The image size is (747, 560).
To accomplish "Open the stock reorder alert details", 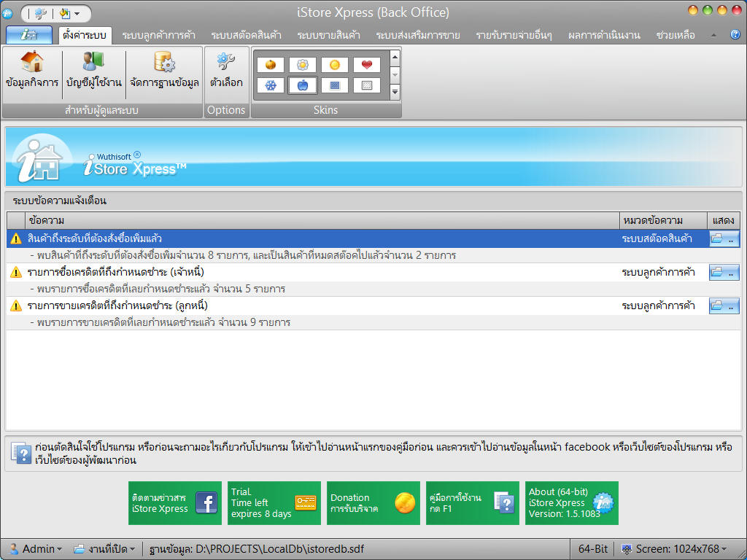I will coord(724,238).
